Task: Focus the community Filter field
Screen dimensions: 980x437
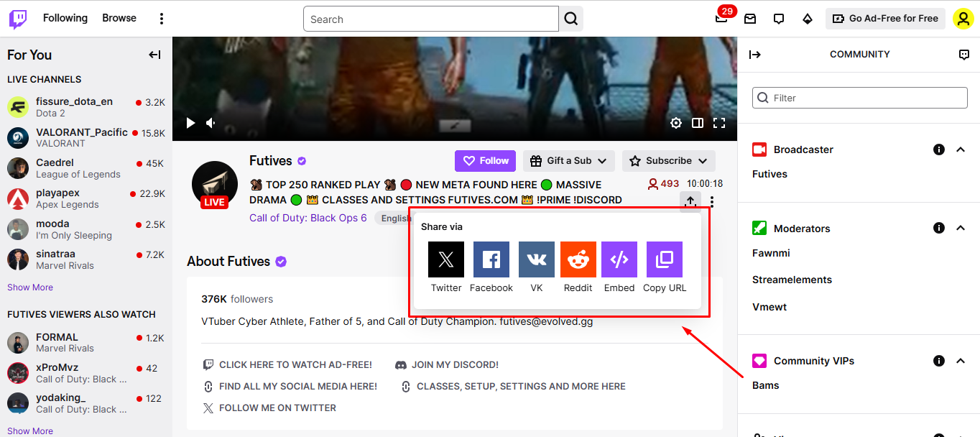Action: pos(860,98)
